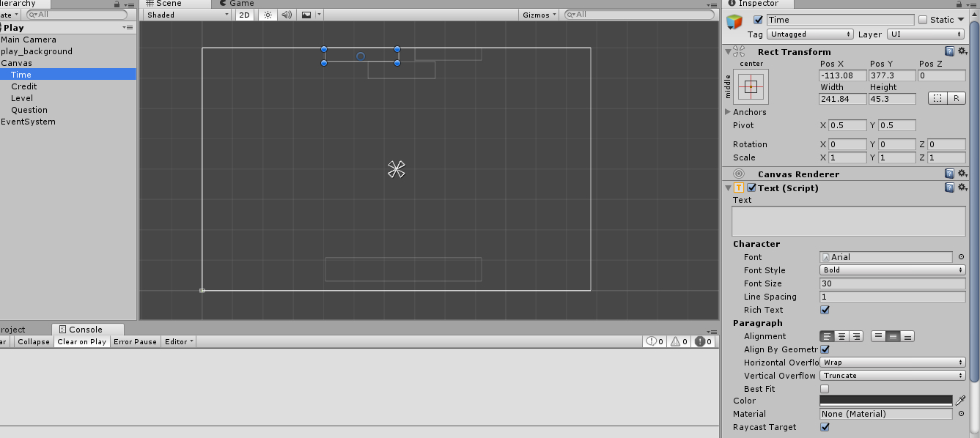Open Play scene options menu icon
This screenshot has width=980, height=438.
tap(128, 28)
